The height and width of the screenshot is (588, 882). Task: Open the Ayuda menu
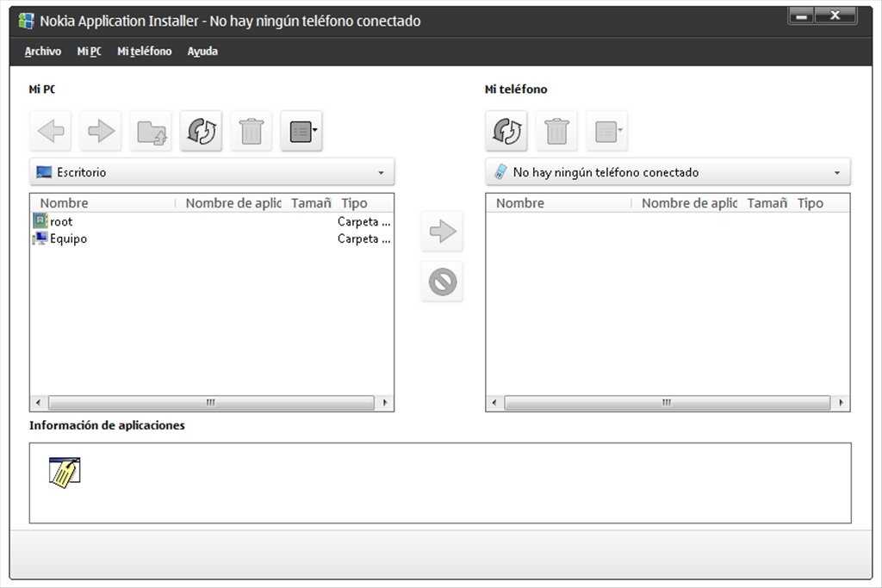202,51
